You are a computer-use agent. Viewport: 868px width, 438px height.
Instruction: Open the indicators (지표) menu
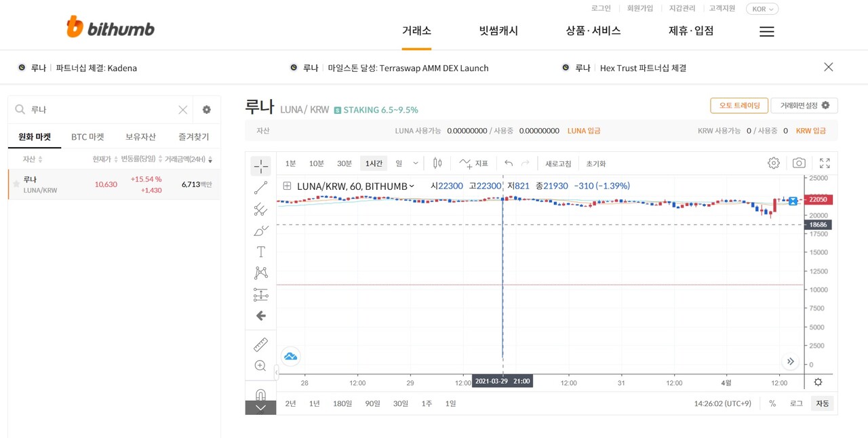473,163
